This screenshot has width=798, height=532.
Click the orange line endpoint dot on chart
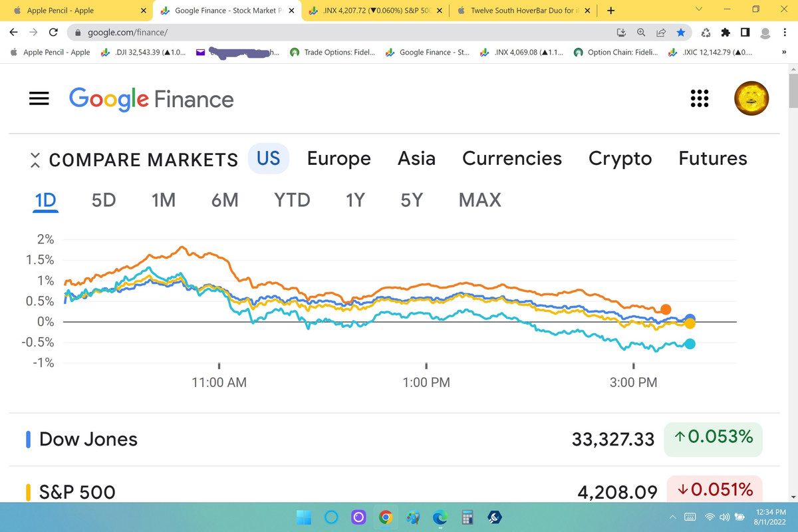tap(666, 309)
